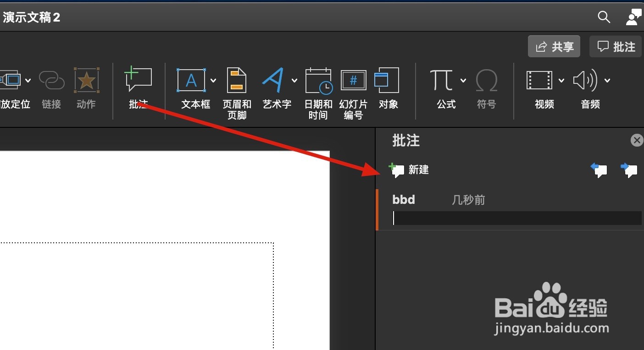The width and height of the screenshot is (644, 350).
Task: Open the 批注 comments button at top right
Action: (615, 47)
